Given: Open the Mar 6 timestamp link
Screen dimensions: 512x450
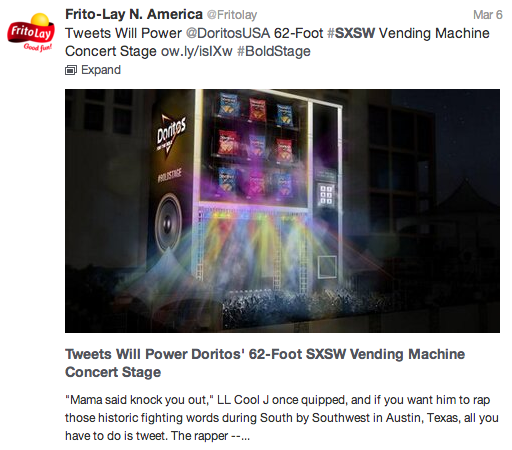Looking at the screenshot, I should coord(487,15).
